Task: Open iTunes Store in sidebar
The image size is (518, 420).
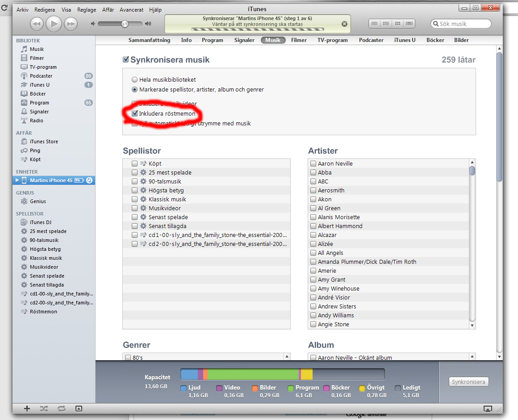Action: point(44,141)
